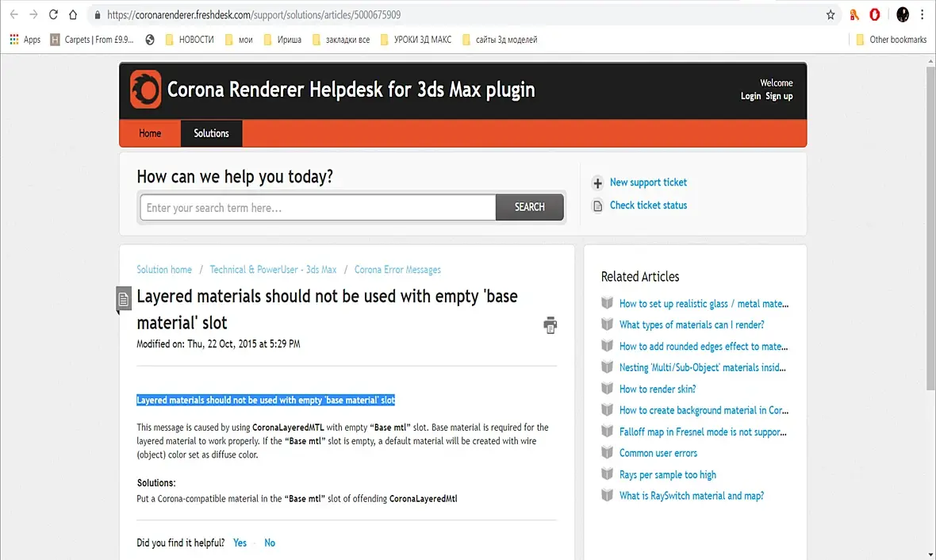The image size is (936, 560).
Task: Click the Login link
Action: (x=750, y=96)
